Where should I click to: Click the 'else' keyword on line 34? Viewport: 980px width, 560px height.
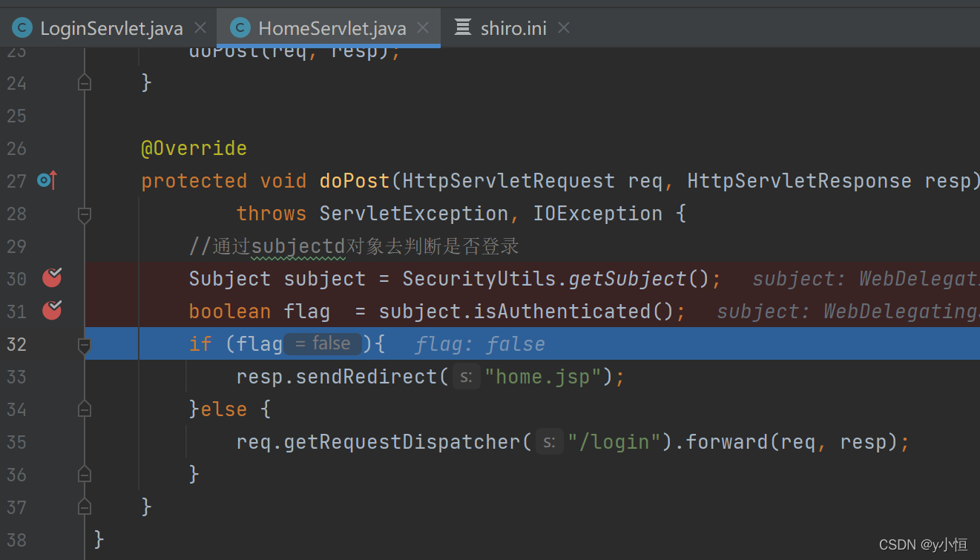[224, 409]
